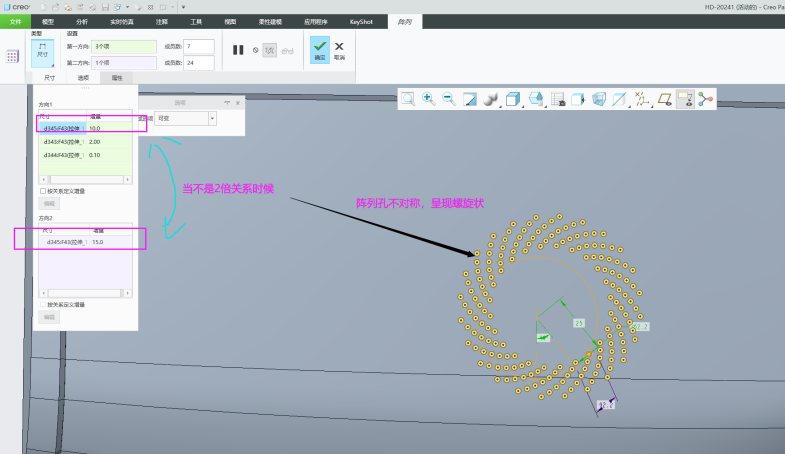Click the Zoom Out magnifier icon
Viewport: 785px width, 454px height.
point(449,99)
